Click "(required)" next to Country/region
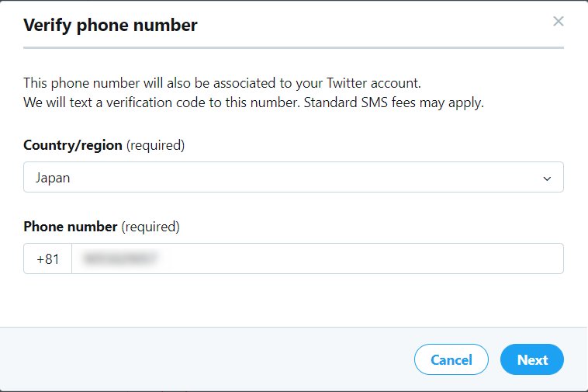This screenshot has height=392, width=588. pos(155,145)
